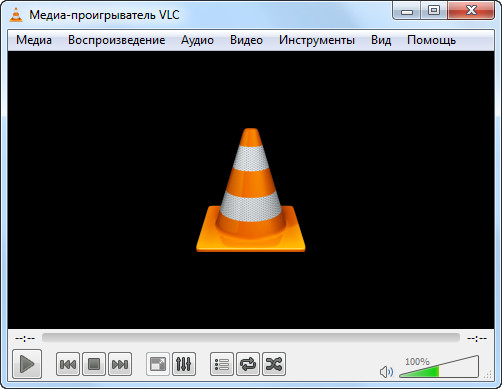This screenshot has width=502, height=389.
Task: Open extended settings equalizer sliders icon
Action: 184,364
